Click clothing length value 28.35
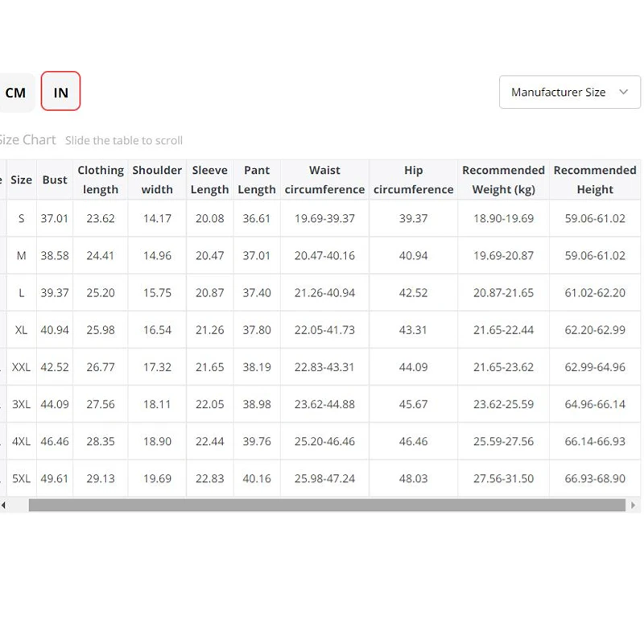 101,441
